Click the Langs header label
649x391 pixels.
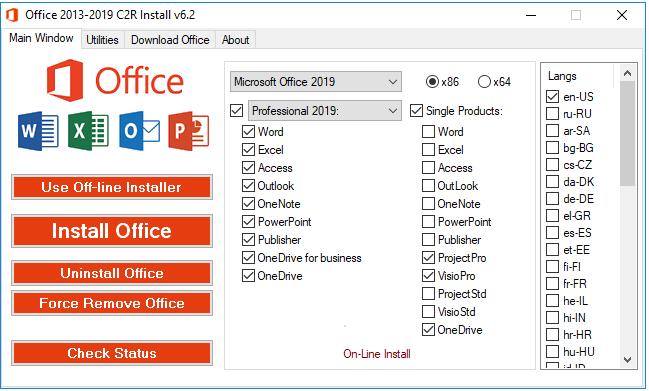click(562, 76)
